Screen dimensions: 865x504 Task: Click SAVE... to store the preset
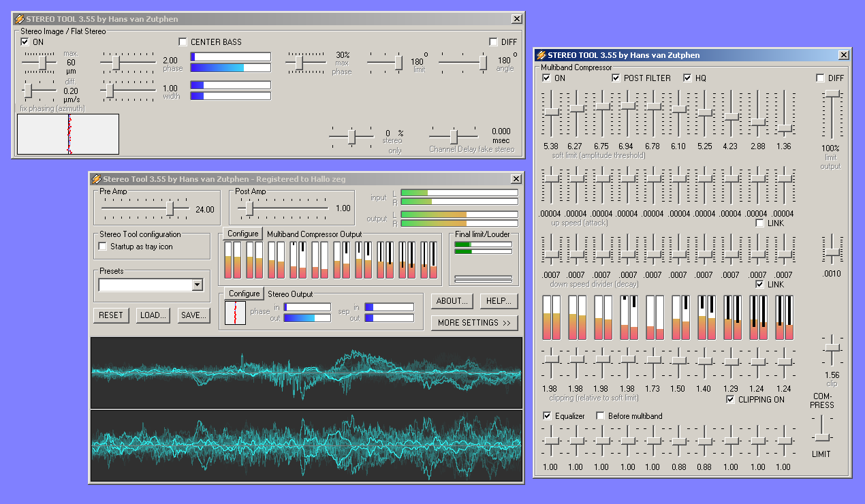click(194, 315)
